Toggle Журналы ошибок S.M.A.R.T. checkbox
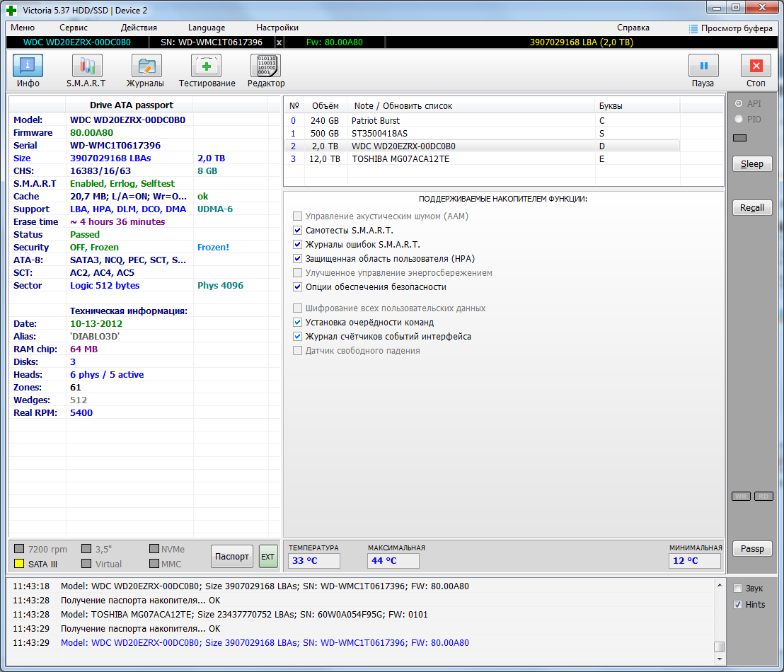Screen dimensions: 784x672 point(297,244)
